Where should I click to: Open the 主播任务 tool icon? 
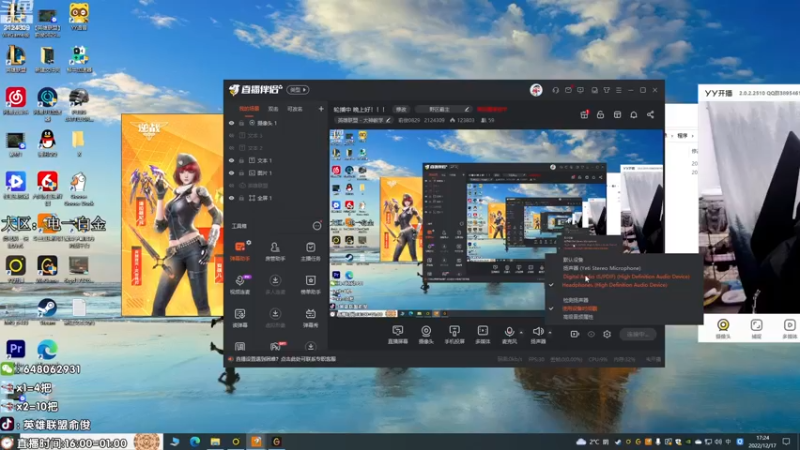(x=310, y=251)
